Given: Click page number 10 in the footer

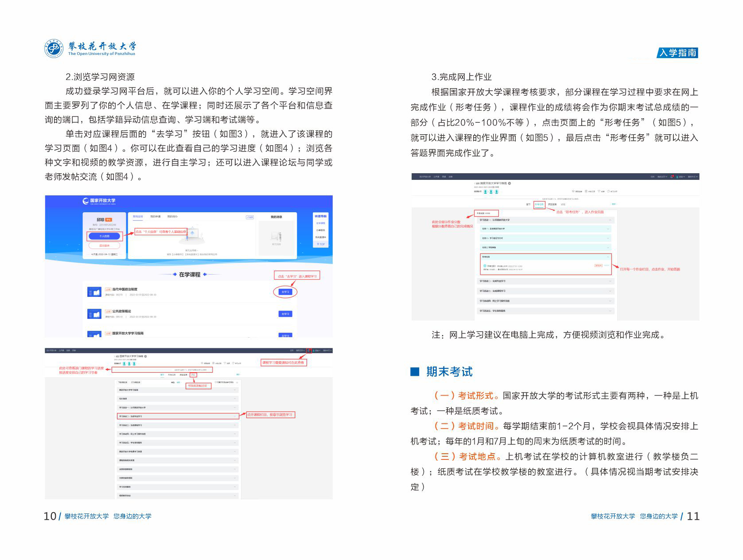Looking at the screenshot, I should coord(50,516).
